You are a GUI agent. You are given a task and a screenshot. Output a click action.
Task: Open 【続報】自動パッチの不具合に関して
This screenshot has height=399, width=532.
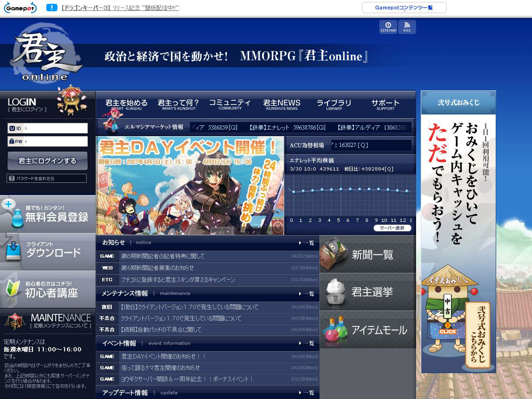click(161, 329)
